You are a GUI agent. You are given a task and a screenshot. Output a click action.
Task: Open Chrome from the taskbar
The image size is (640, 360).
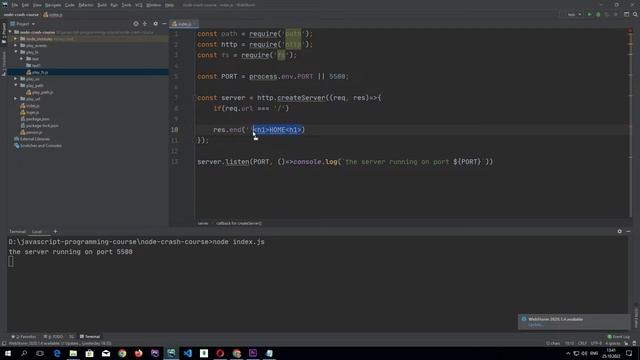[x=122, y=353]
